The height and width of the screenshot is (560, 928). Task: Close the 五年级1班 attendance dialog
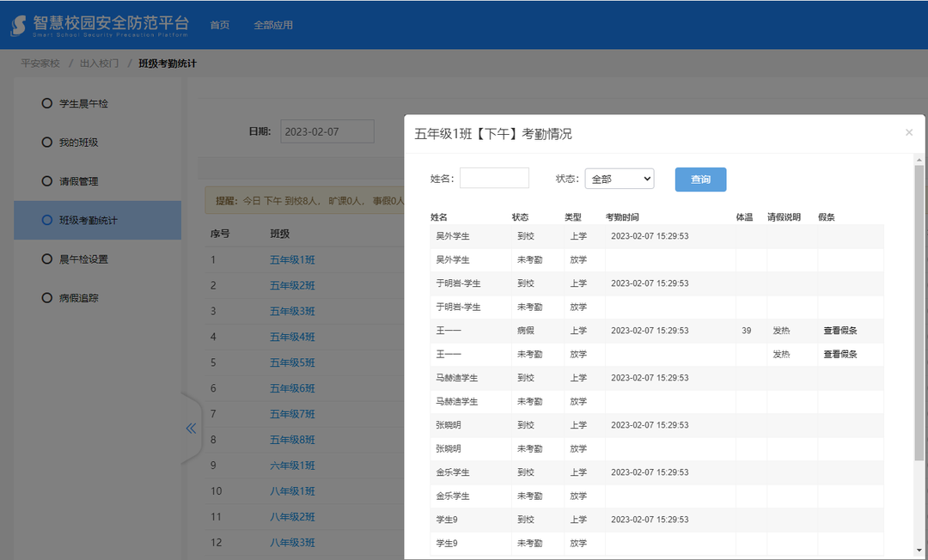909,132
